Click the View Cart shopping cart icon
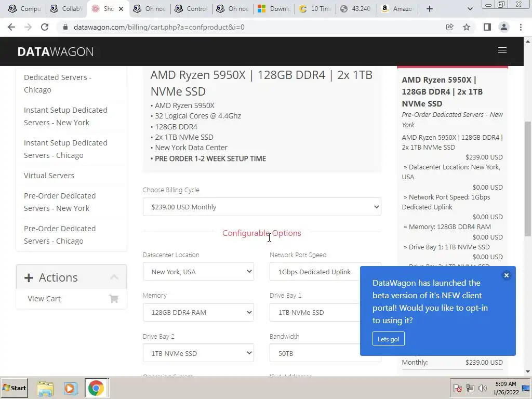532x399 pixels. click(x=114, y=299)
